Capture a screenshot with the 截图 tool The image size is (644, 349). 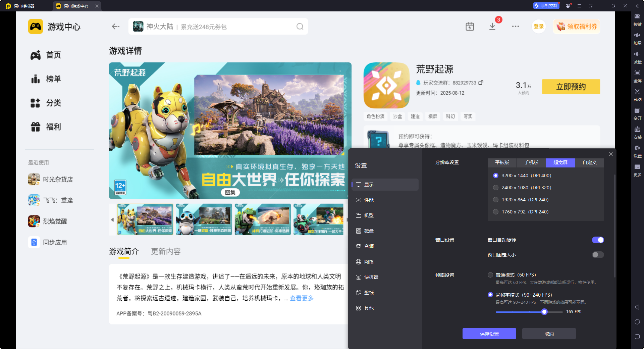coord(637,95)
